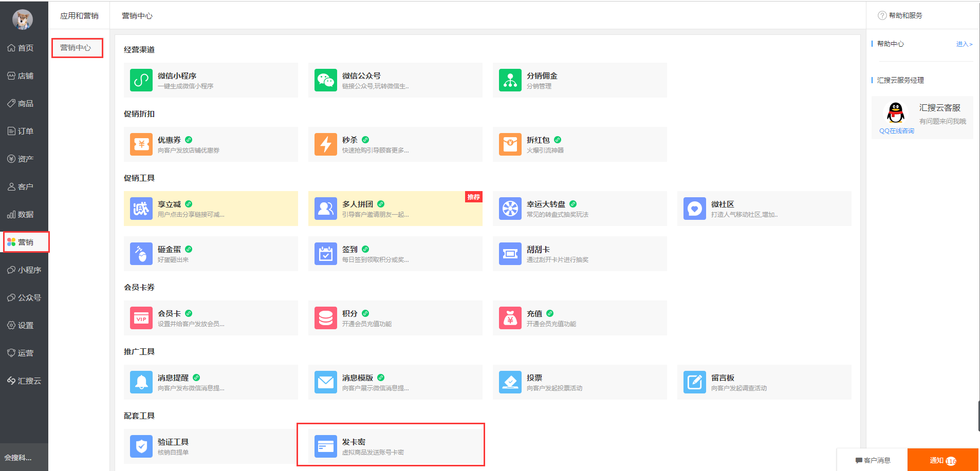This screenshot has width=980, height=471.
Task: Click the user avatar at top left
Action: coord(23,20)
